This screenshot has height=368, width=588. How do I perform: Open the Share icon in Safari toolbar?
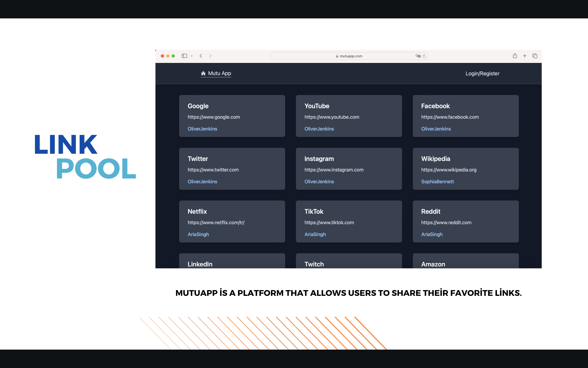click(x=515, y=56)
